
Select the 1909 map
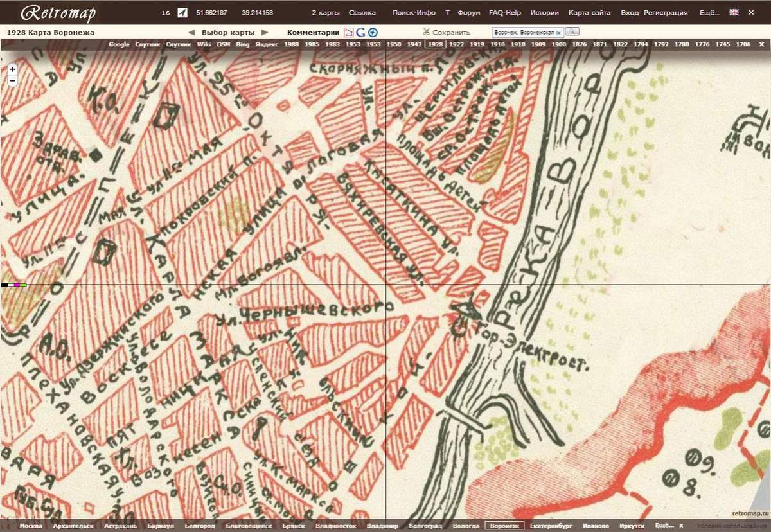click(x=538, y=44)
